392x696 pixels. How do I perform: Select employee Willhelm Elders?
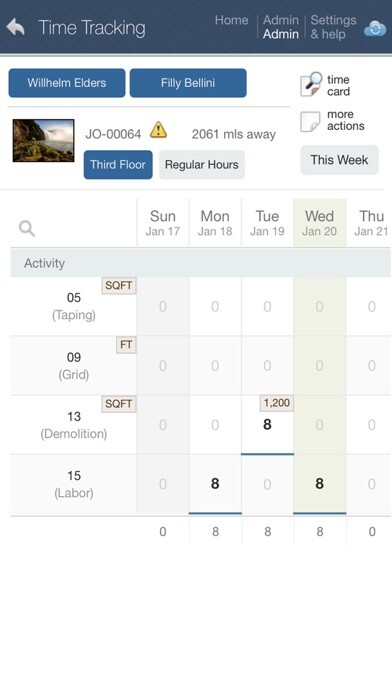pos(67,83)
